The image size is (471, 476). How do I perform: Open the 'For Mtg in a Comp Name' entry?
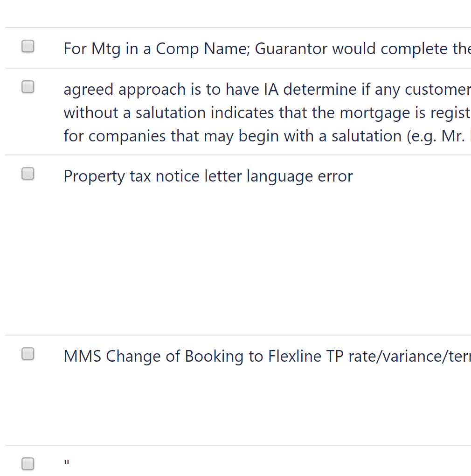267,49
